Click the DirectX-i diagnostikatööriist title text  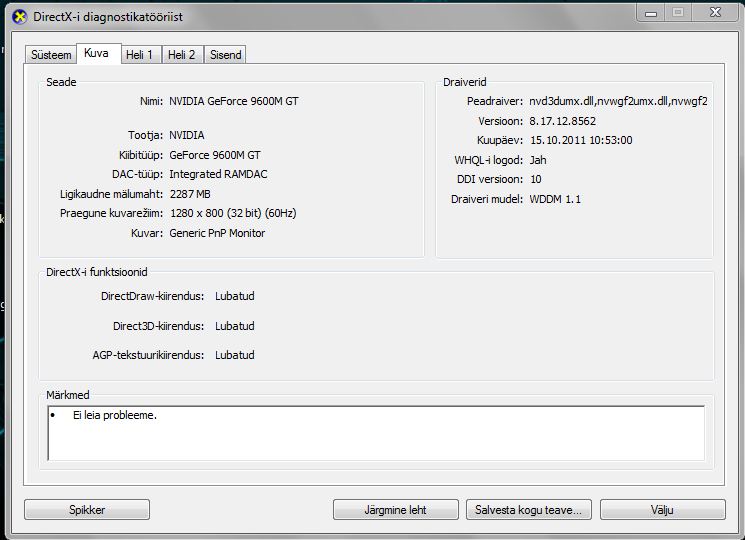[108, 17]
